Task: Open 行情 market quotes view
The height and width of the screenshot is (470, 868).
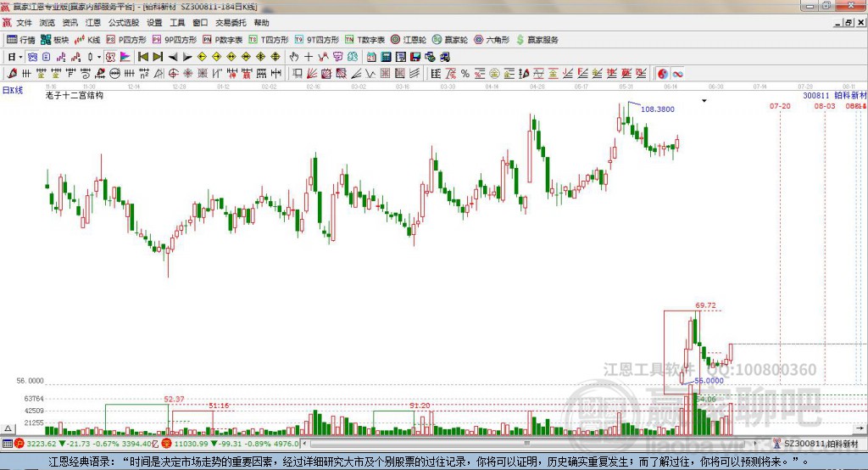Action: click(x=21, y=39)
